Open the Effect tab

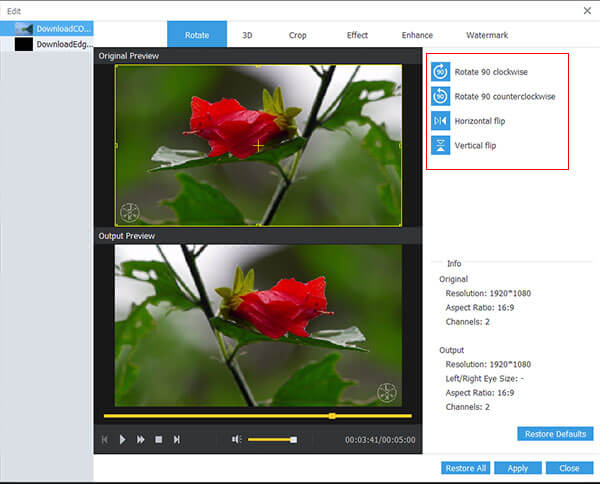click(x=357, y=35)
